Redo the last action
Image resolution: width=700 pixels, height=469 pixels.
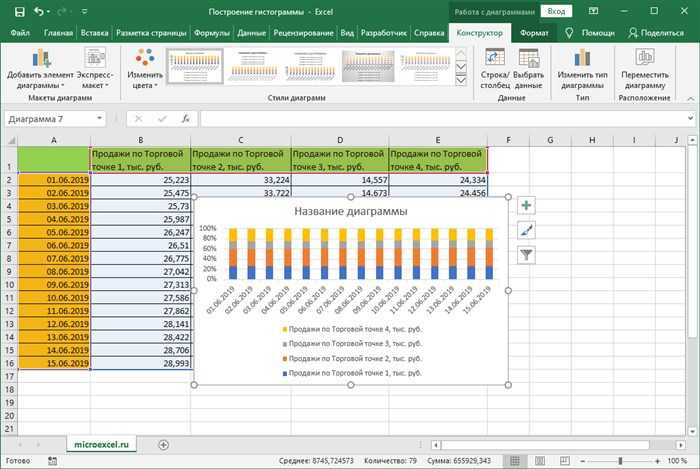pos(62,12)
